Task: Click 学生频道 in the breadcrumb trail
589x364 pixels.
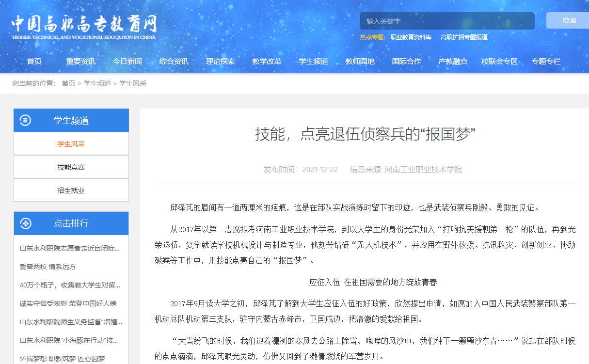Action: pos(97,83)
